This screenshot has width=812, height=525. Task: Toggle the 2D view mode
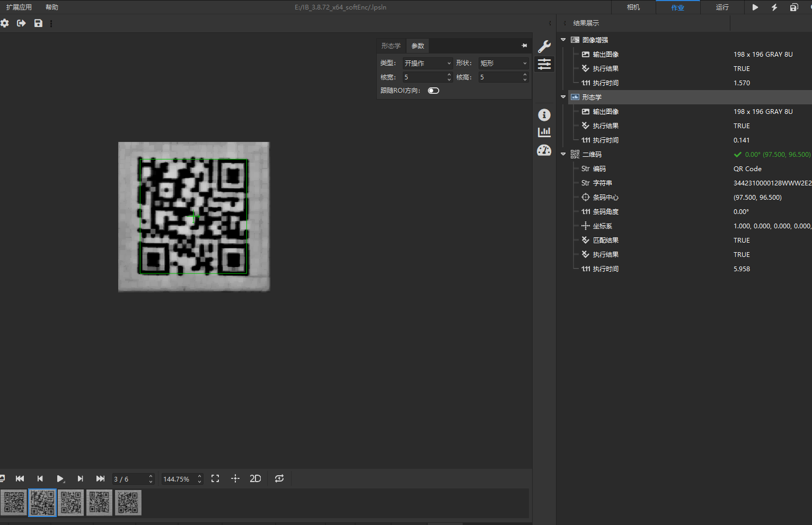(x=255, y=478)
